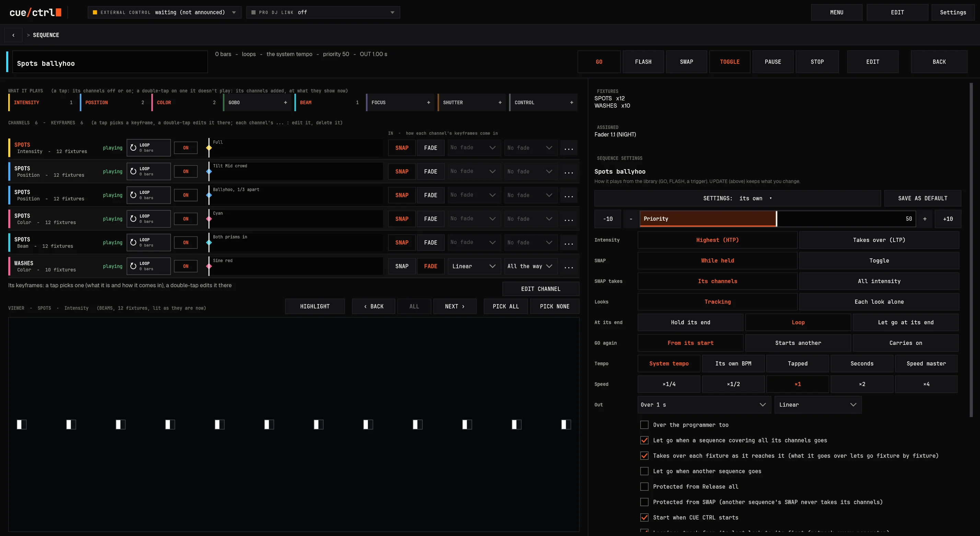Click the plus icon right of Priority slider

(x=925, y=219)
